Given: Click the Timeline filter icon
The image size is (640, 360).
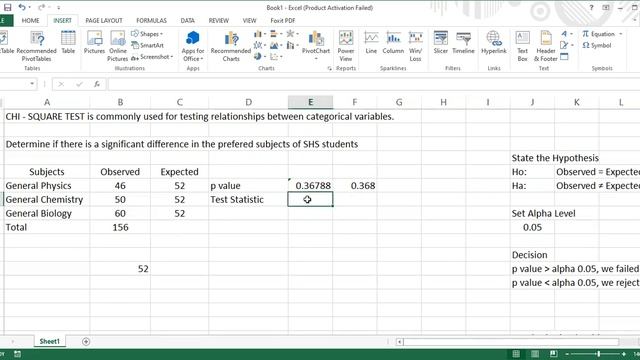Looking at the screenshot, I should coord(463,42).
